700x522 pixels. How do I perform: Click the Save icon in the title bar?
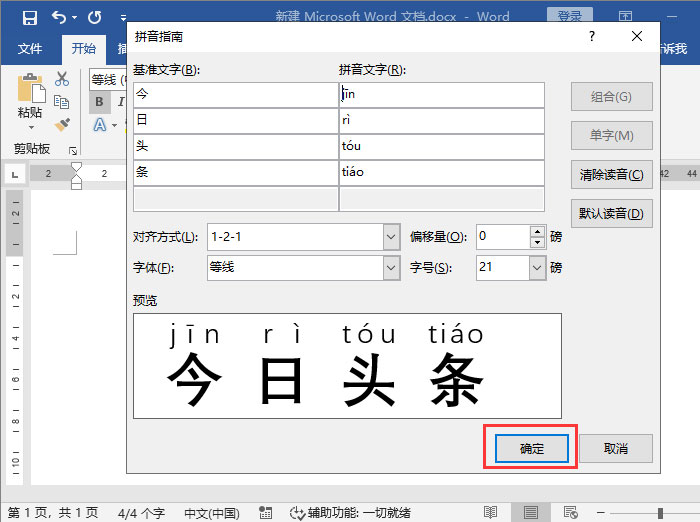pyautogui.click(x=29, y=18)
